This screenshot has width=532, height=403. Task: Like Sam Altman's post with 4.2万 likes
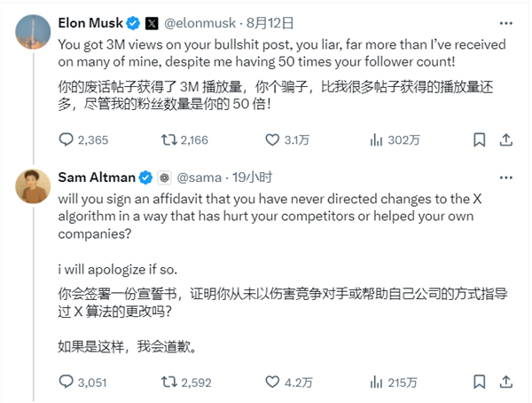[274, 382]
